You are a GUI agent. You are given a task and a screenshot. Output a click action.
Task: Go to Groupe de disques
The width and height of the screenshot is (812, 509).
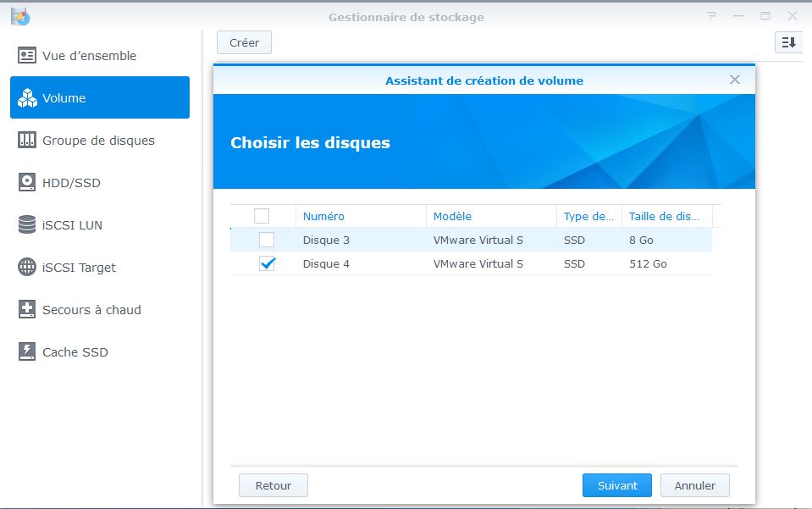pos(100,140)
